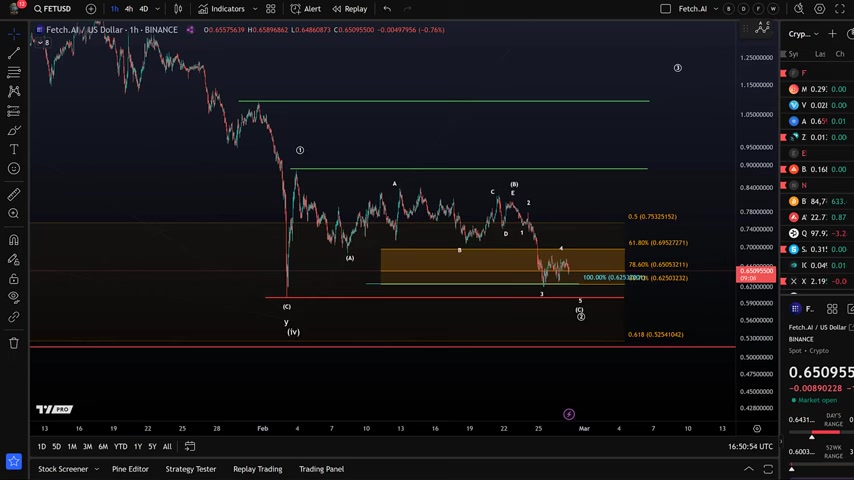This screenshot has width=854, height=480.
Task: Start bar Replay mode
Action: 350,9
